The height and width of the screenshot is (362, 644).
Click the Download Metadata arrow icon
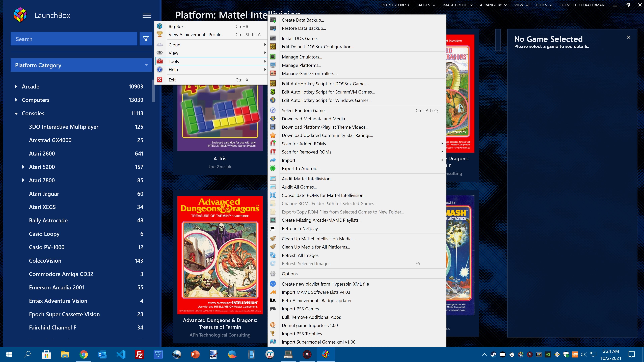pyautogui.click(x=273, y=119)
